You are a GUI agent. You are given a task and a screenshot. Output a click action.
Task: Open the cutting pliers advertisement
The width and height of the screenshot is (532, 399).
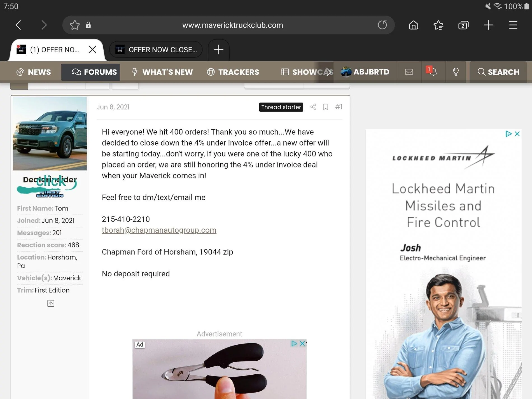click(220, 369)
